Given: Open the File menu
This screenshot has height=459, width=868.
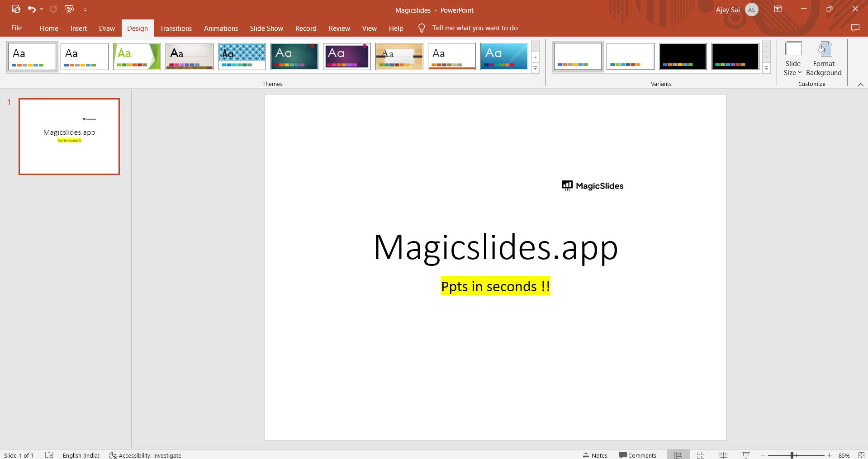Looking at the screenshot, I should (16, 28).
